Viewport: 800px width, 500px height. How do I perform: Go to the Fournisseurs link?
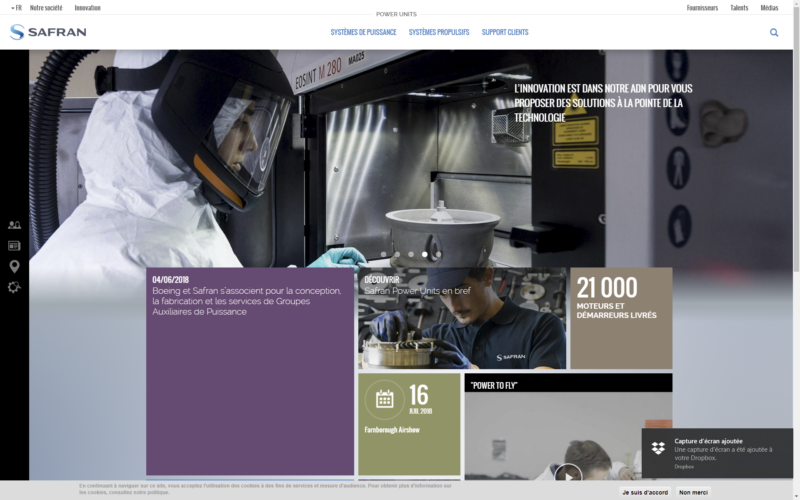coord(702,7)
